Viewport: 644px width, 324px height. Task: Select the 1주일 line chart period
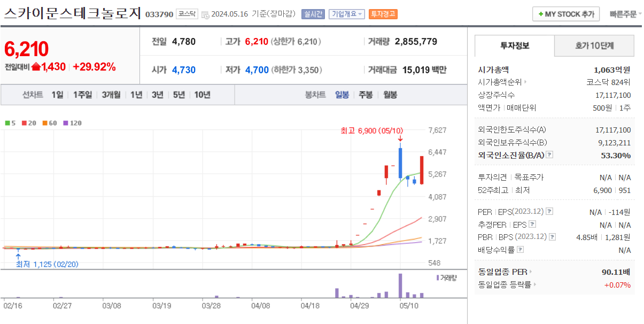tap(82, 95)
